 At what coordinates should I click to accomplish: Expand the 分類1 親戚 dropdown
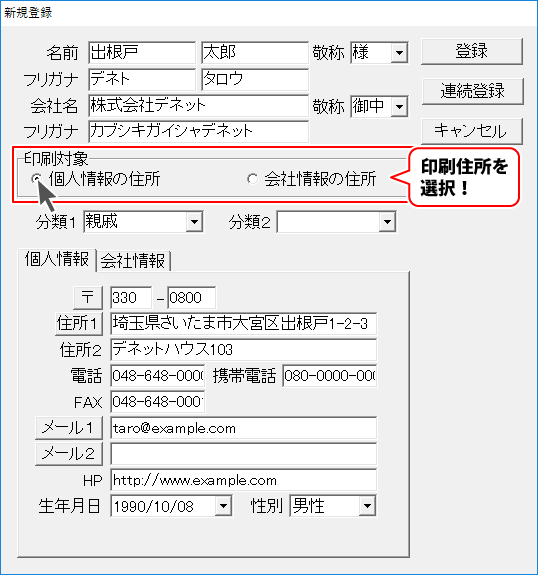tap(194, 221)
